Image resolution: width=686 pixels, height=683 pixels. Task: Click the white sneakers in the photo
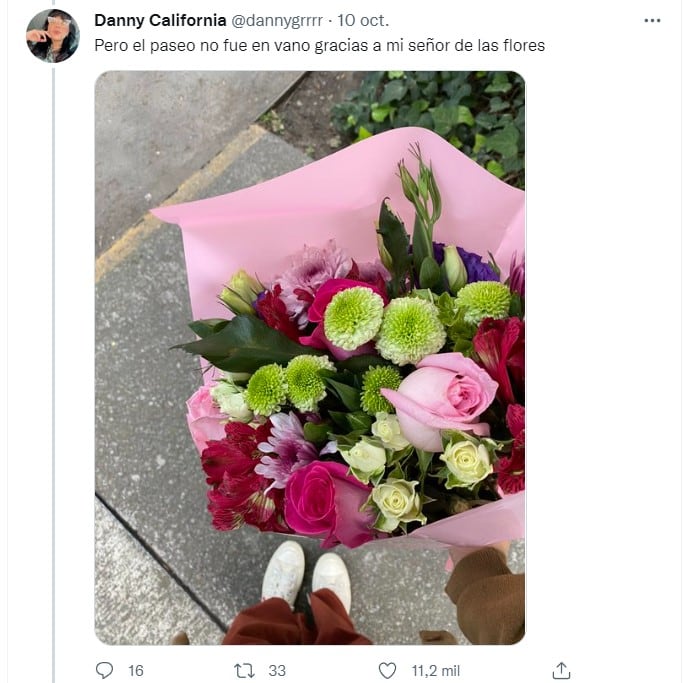click(306, 573)
